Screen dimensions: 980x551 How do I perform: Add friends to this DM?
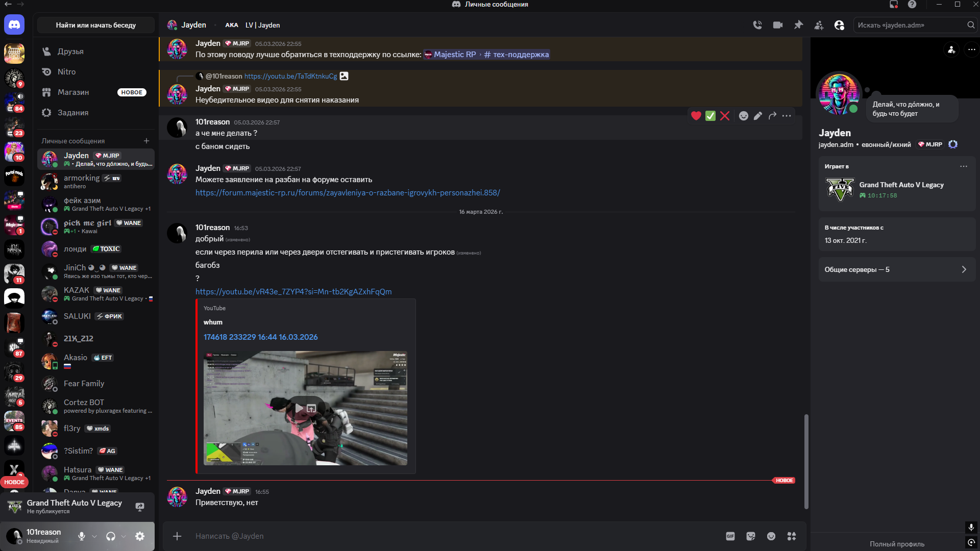coord(819,25)
